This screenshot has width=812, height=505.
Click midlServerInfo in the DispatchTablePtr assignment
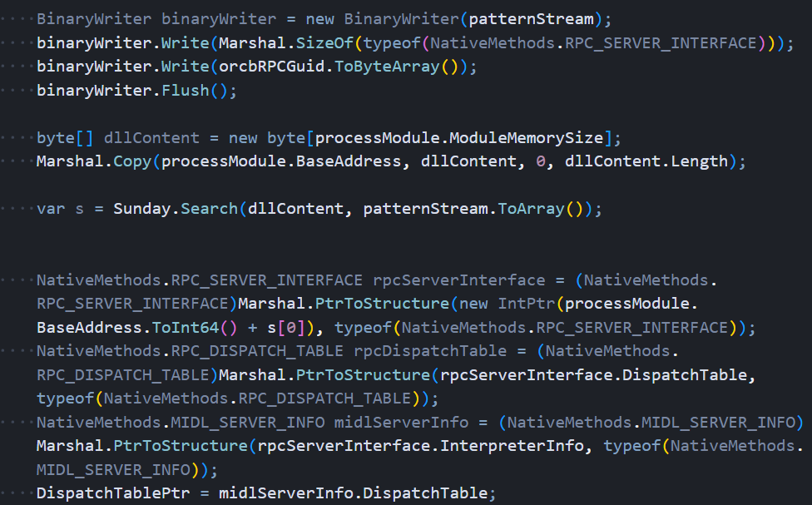pos(286,493)
